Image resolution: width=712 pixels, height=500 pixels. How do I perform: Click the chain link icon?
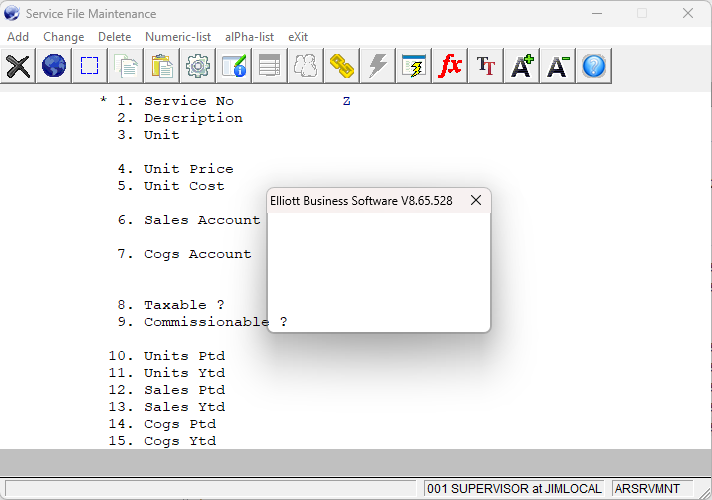(x=342, y=67)
